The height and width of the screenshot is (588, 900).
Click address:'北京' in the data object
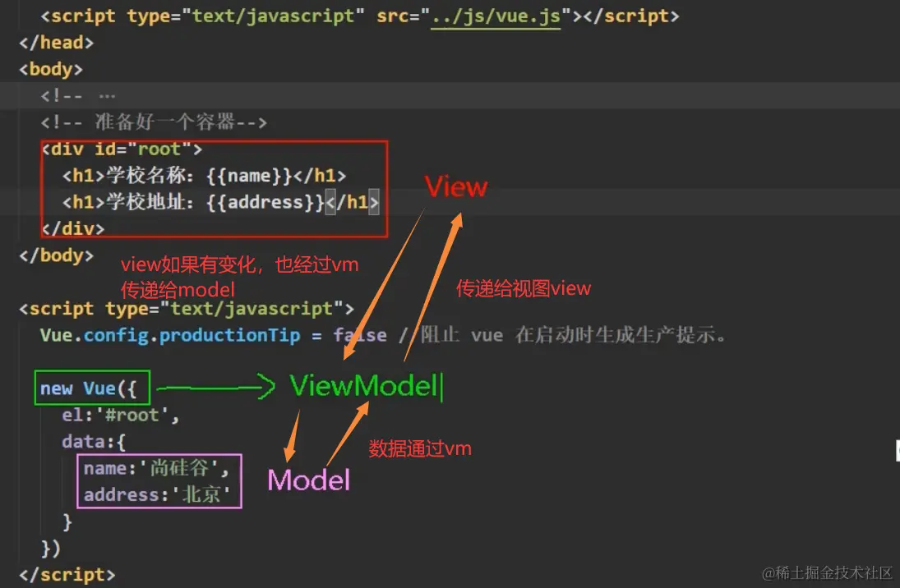[156, 494]
